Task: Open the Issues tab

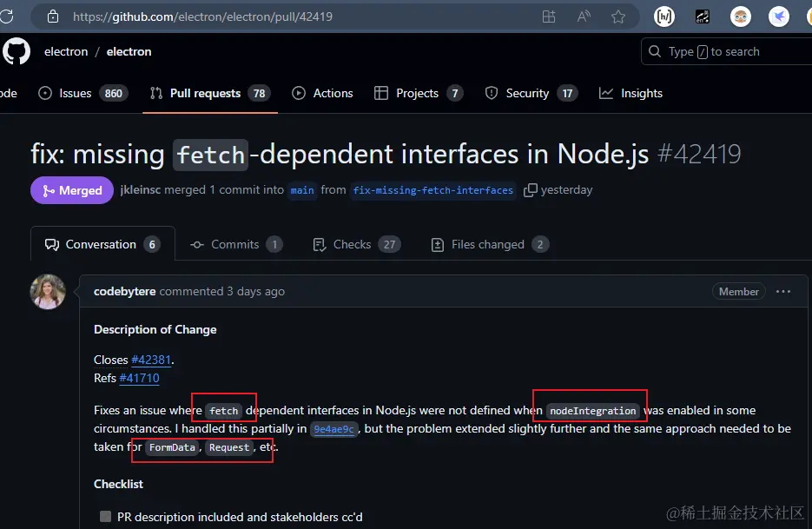Action: [x=83, y=93]
